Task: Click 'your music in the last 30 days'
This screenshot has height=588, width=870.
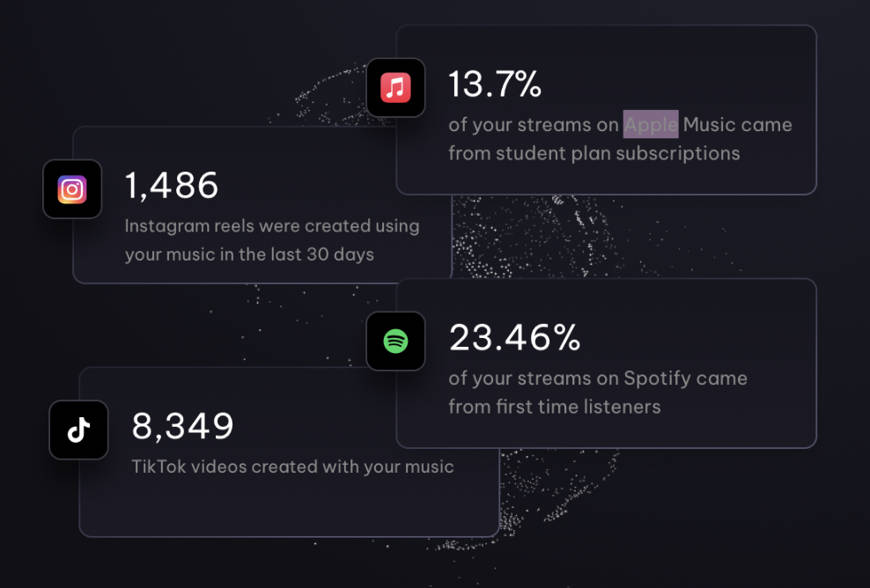Action: point(249,254)
